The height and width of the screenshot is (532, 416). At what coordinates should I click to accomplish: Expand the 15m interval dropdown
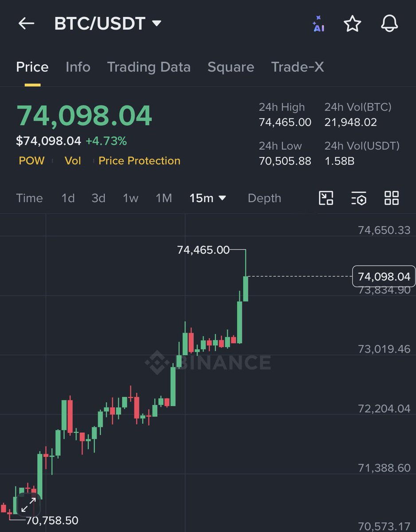(208, 198)
